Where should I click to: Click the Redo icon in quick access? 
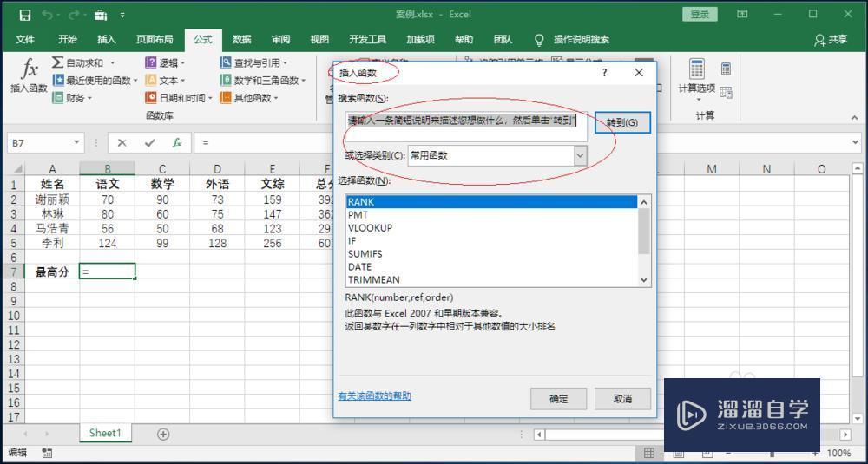(x=74, y=15)
